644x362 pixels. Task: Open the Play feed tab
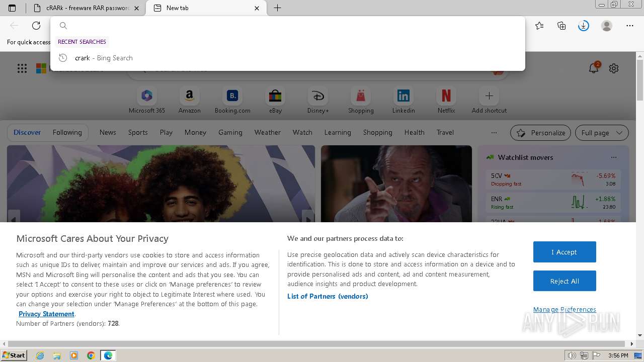[x=166, y=132]
